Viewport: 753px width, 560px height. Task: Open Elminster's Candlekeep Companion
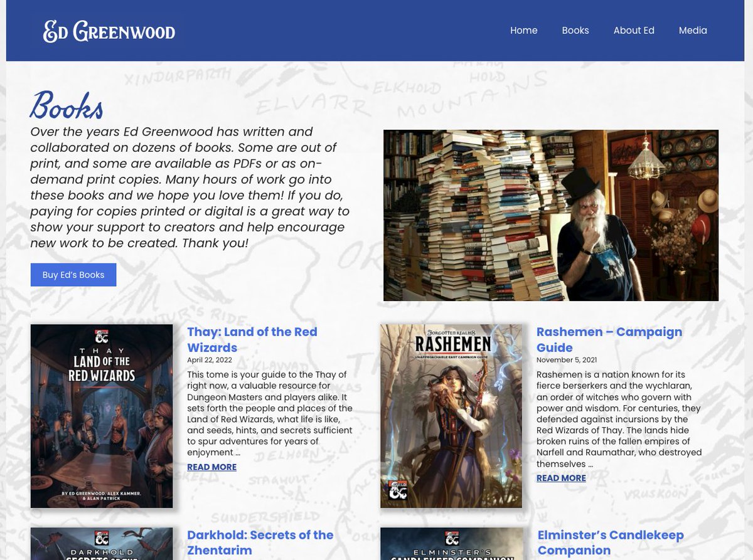[x=611, y=542]
